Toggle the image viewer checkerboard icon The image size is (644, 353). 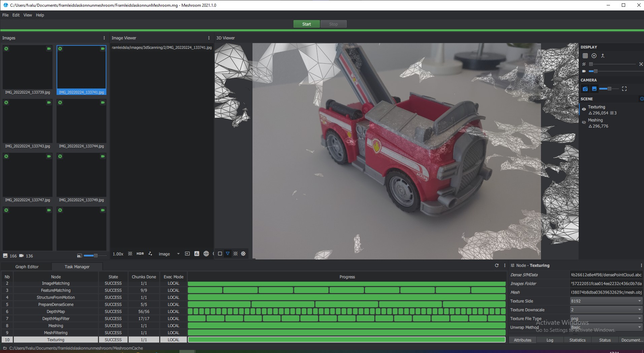click(130, 254)
